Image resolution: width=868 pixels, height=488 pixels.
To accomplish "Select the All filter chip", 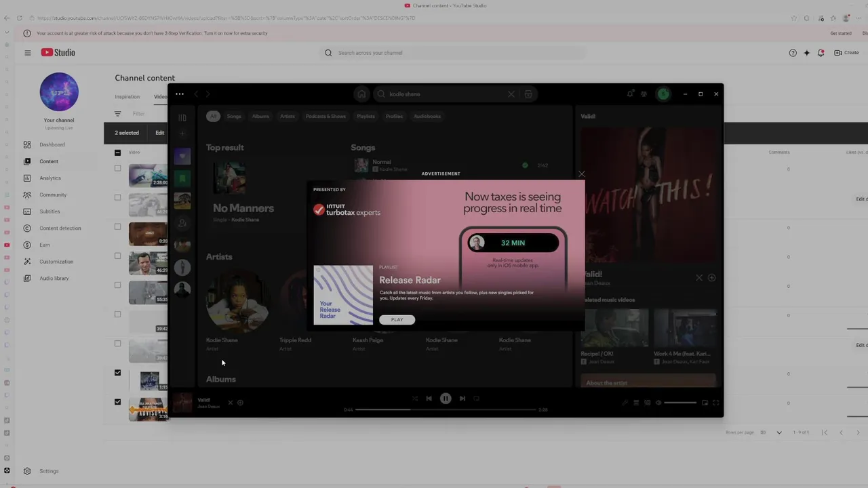I will coord(213,116).
